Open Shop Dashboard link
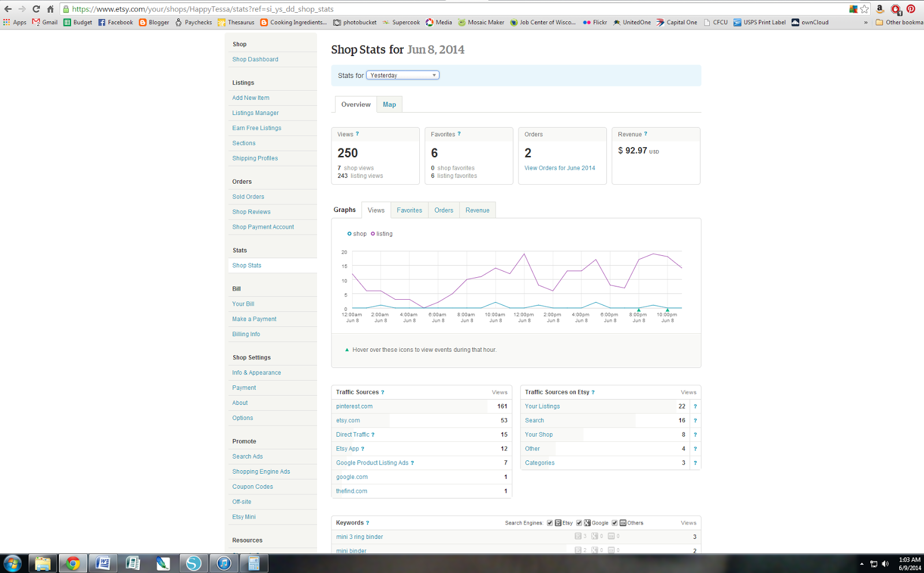924x573 pixels. click(x=255, y=59)
